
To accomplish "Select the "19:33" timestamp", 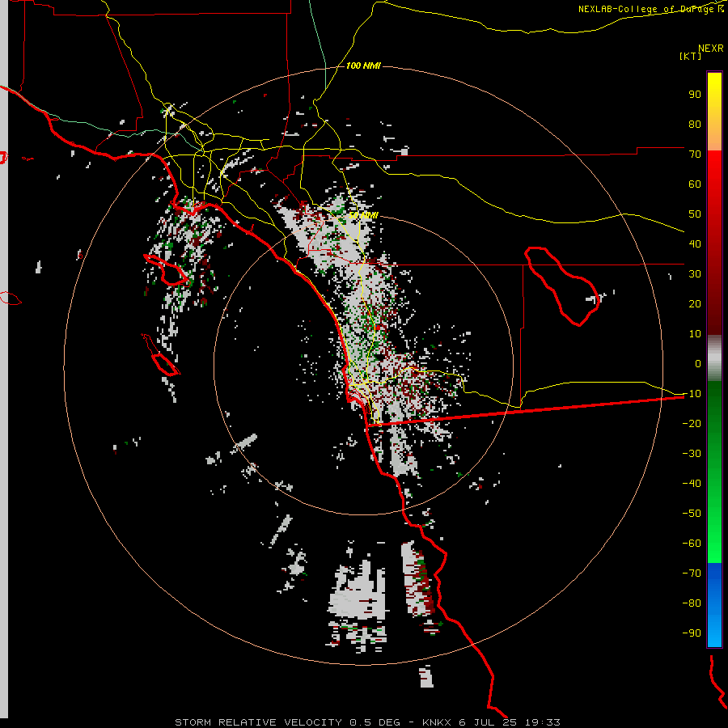I will (x=543, y=722).
